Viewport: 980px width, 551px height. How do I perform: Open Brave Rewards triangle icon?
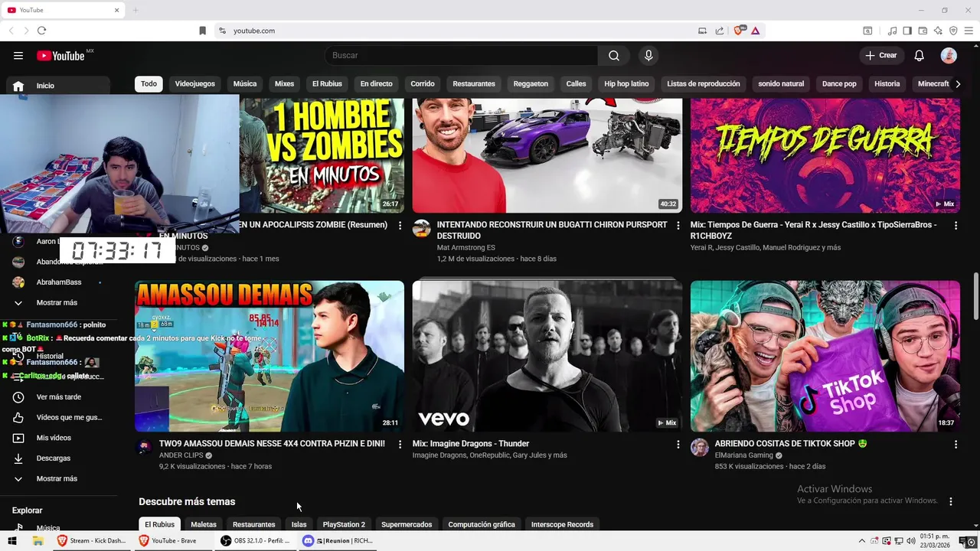pyautogui.click(x=755, y=31)
